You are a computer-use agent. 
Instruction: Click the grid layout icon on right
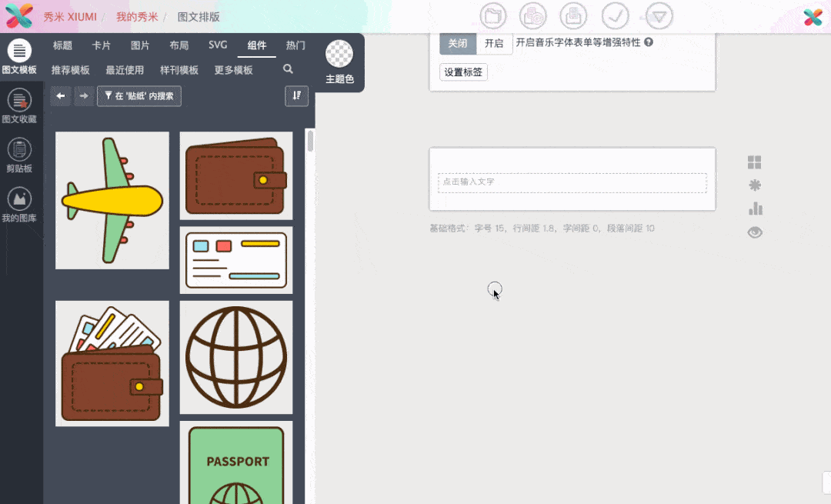754,162
